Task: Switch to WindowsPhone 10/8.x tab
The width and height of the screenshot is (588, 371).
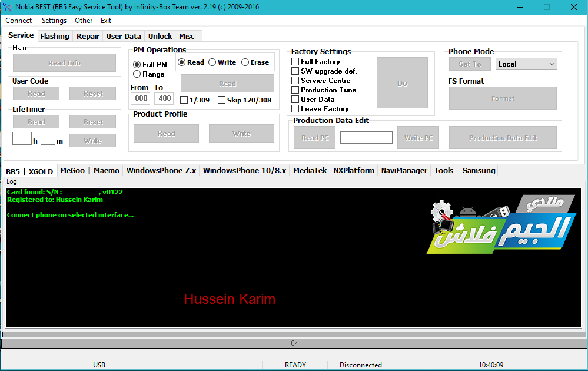Action: coord(244,171)
